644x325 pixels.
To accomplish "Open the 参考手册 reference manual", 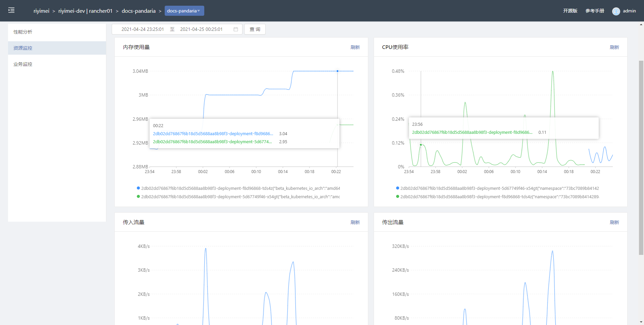I will click(595, 11).
